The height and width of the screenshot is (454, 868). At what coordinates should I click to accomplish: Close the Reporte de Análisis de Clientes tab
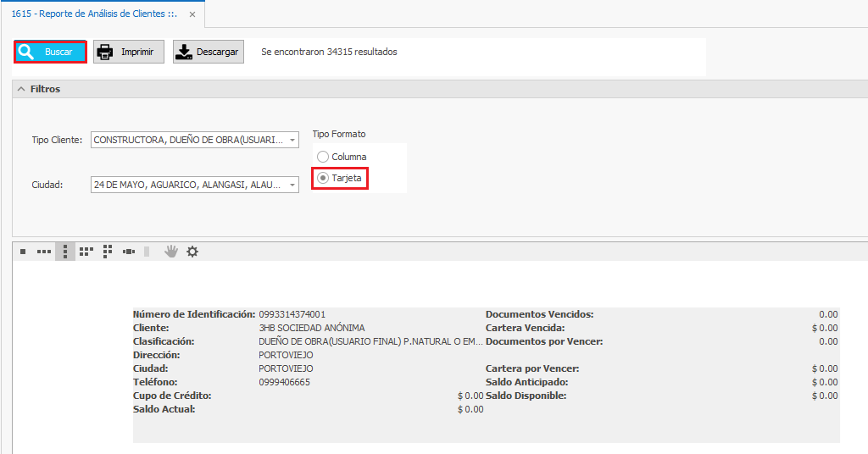[192, 15]
